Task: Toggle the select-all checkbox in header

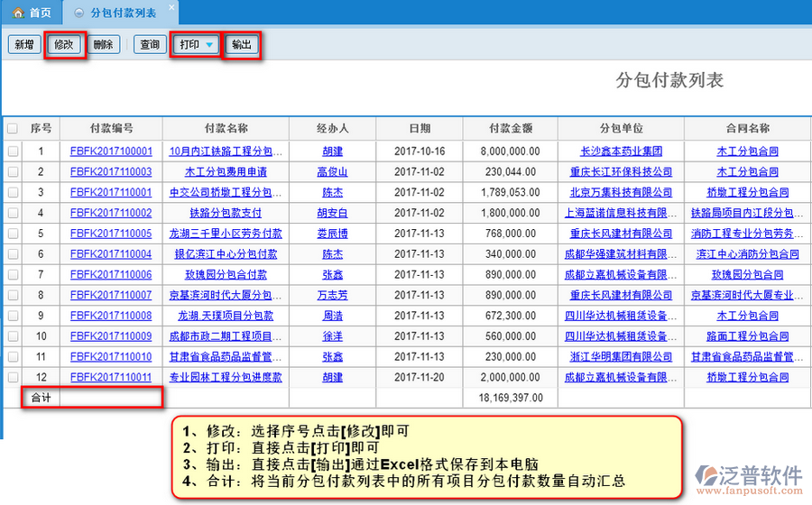Action: [13, 129]
